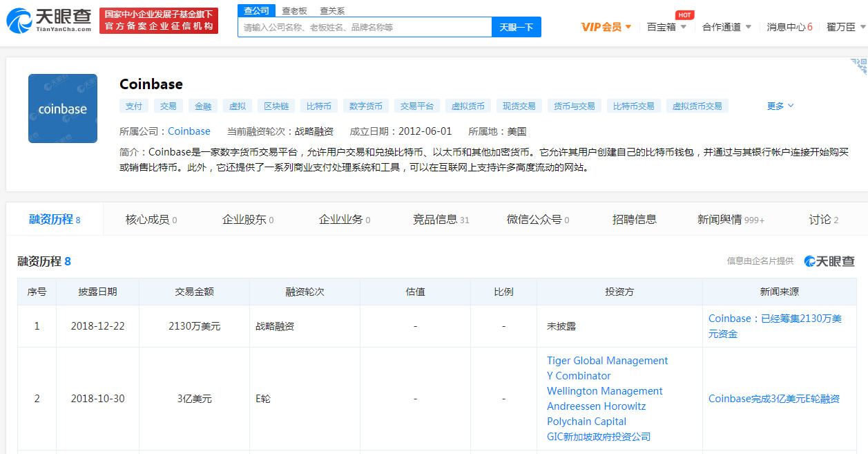This screenshot has width=868, height=454.
Task: Select the 2018-12-22 date cell
Action: (x=98, y=326)
